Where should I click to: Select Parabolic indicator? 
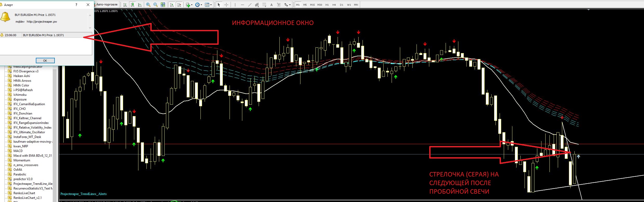(x=20, y=174)
